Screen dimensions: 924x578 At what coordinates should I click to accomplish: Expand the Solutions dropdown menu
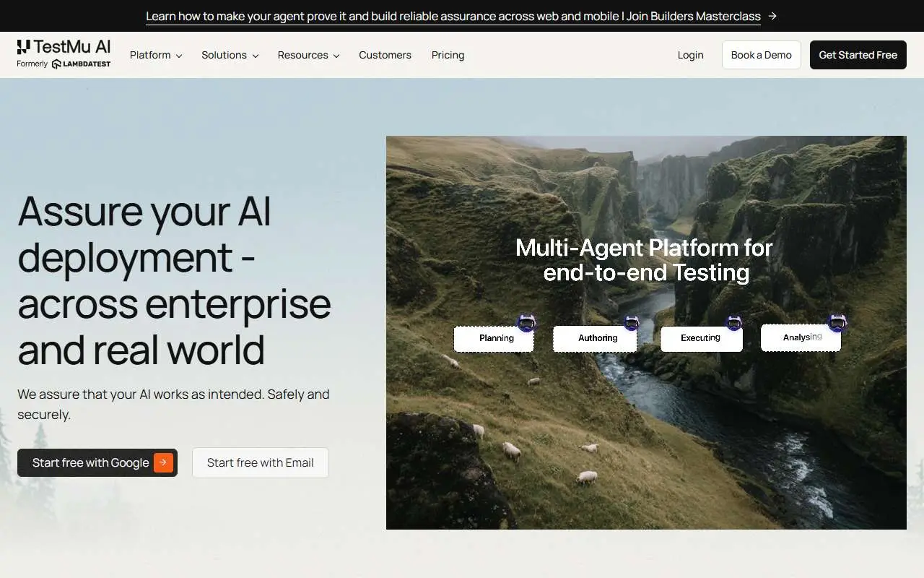pyautogui.click(x=230, y=55)
